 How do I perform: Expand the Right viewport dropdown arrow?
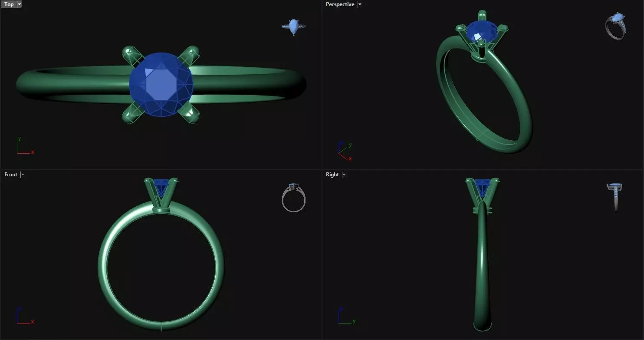point(344,175)
